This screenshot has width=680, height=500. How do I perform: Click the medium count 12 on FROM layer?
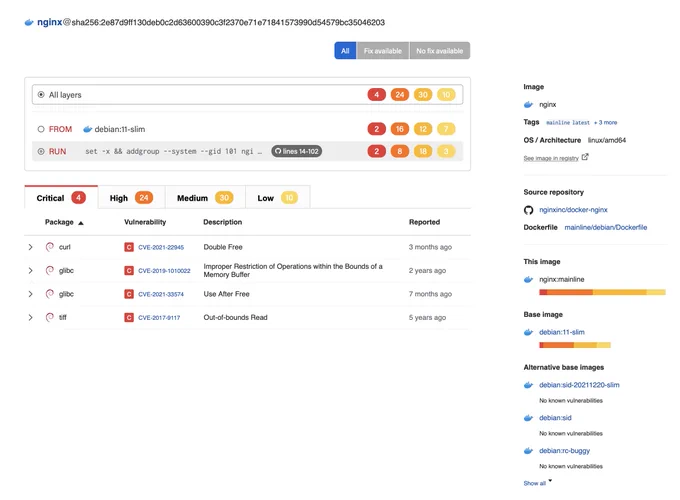click(423, 129)
